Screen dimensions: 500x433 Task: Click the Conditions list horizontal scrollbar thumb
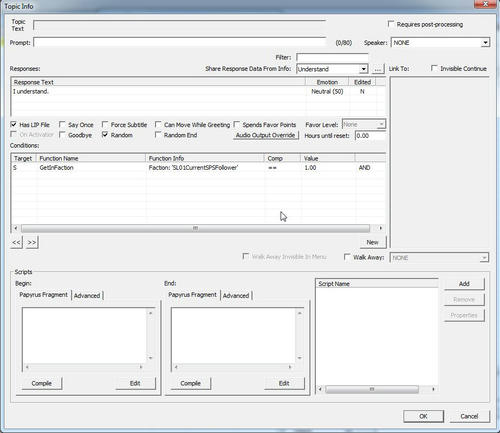coord(195,228)
